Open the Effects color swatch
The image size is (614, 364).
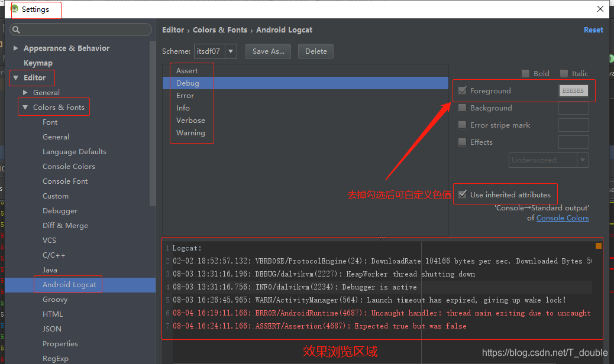click(x=573, y=142)
